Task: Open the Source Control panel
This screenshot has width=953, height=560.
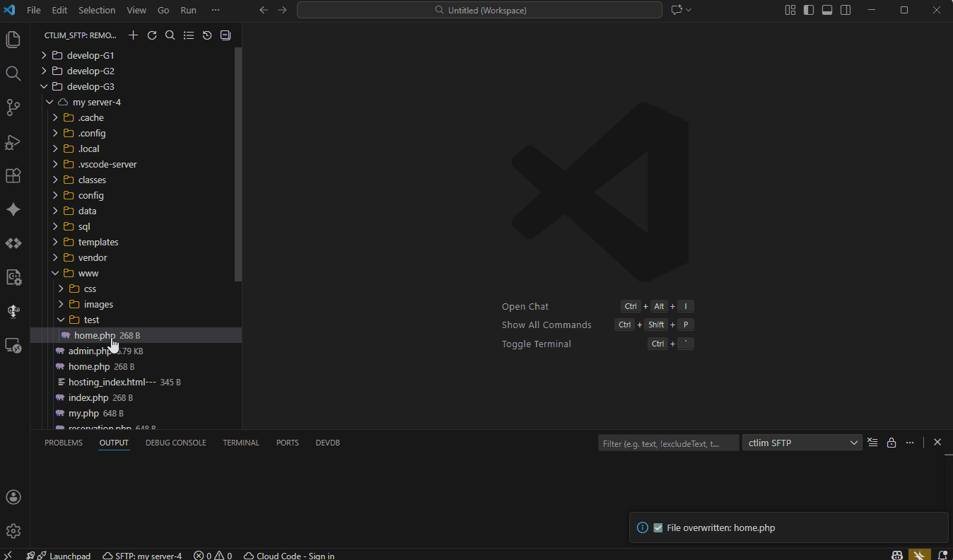Action: coord(13,107)
